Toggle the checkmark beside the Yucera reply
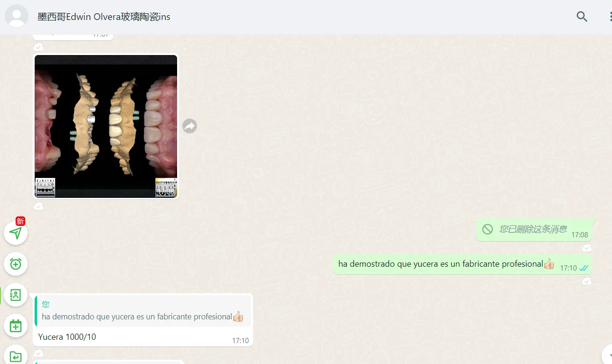 (x=38, y=353)
